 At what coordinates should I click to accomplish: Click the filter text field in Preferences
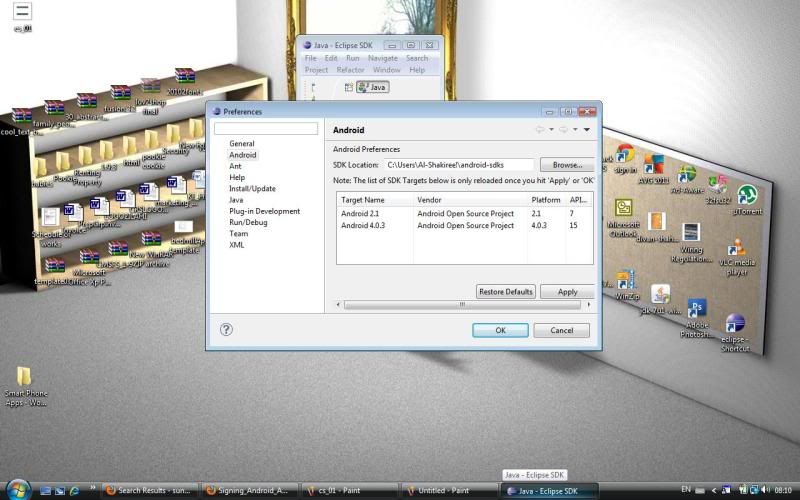(x=265, y=129)
